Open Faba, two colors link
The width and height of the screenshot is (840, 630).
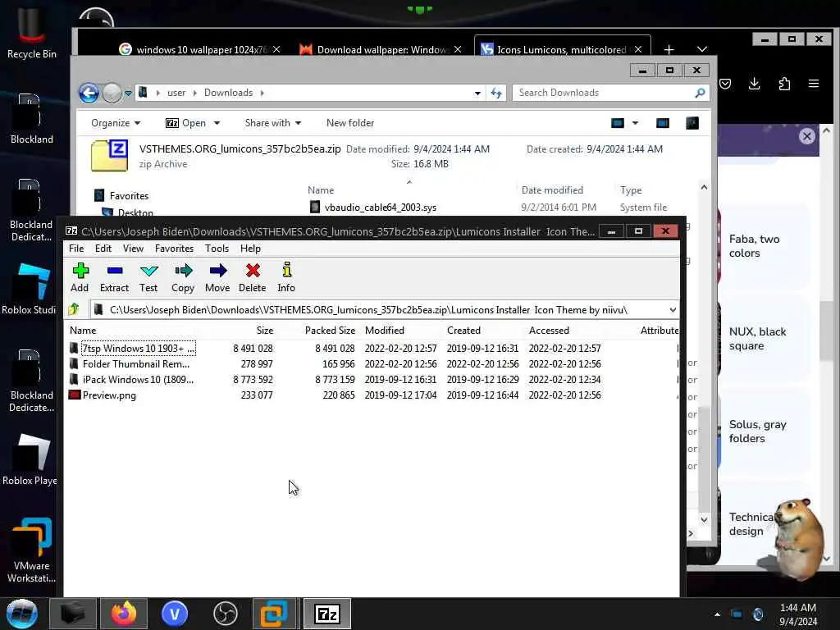(755, 246)
